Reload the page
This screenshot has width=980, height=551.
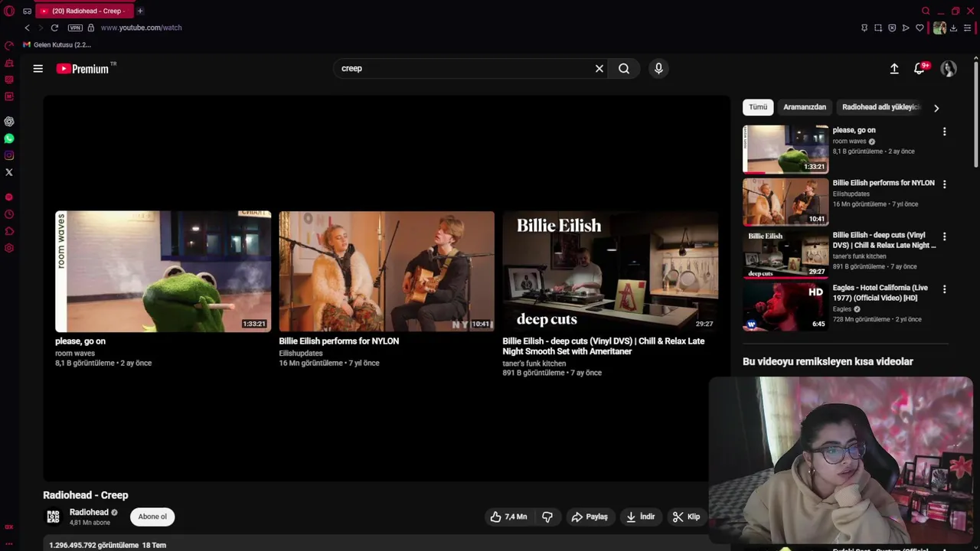[54, 28]
